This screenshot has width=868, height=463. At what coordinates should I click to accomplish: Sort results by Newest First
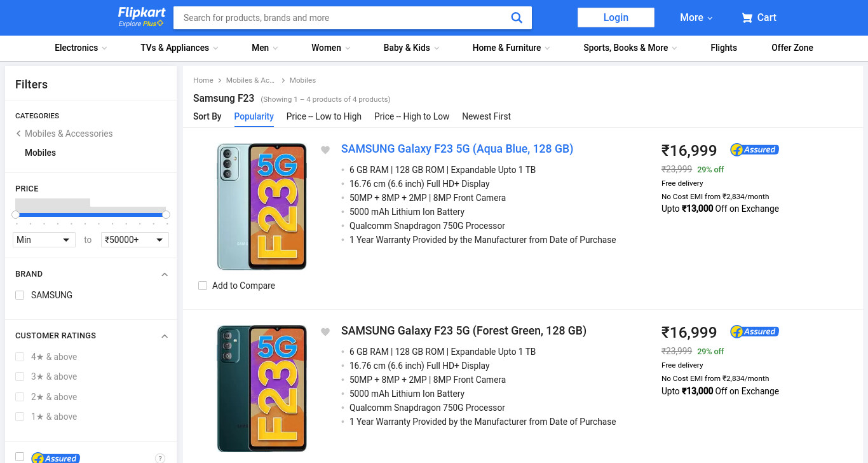486,116
